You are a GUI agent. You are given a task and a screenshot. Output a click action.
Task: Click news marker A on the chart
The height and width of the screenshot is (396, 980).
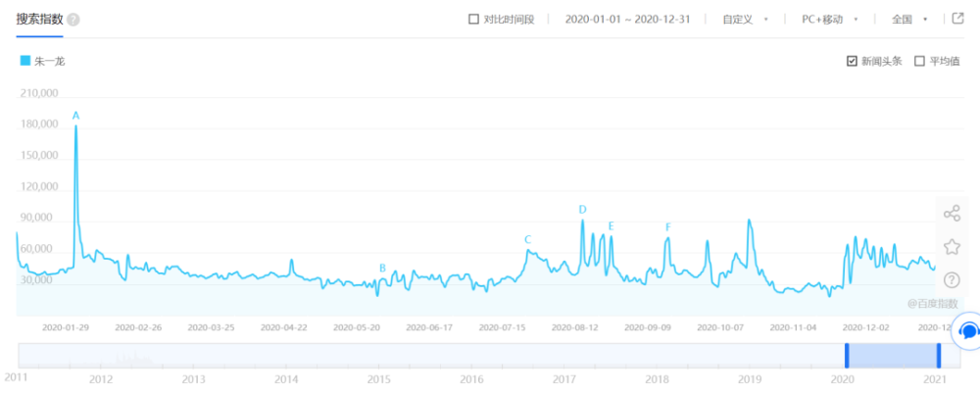click(x=75, y=116)
